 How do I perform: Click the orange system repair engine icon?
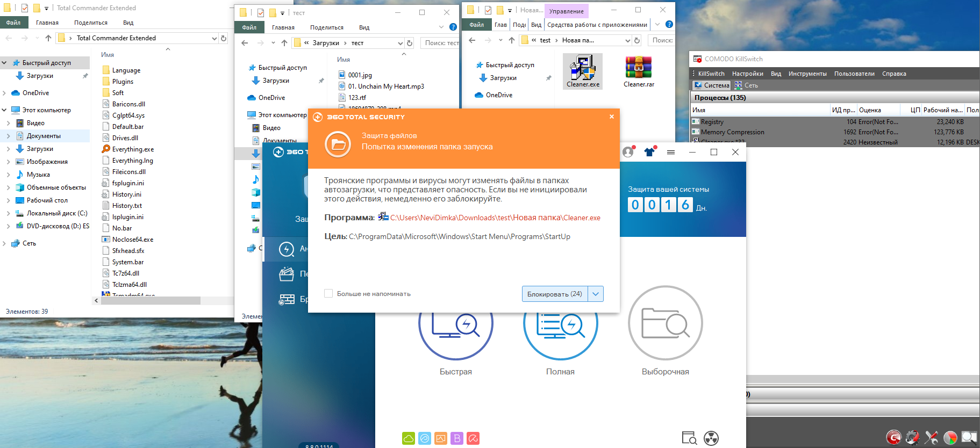pos(441,438)
